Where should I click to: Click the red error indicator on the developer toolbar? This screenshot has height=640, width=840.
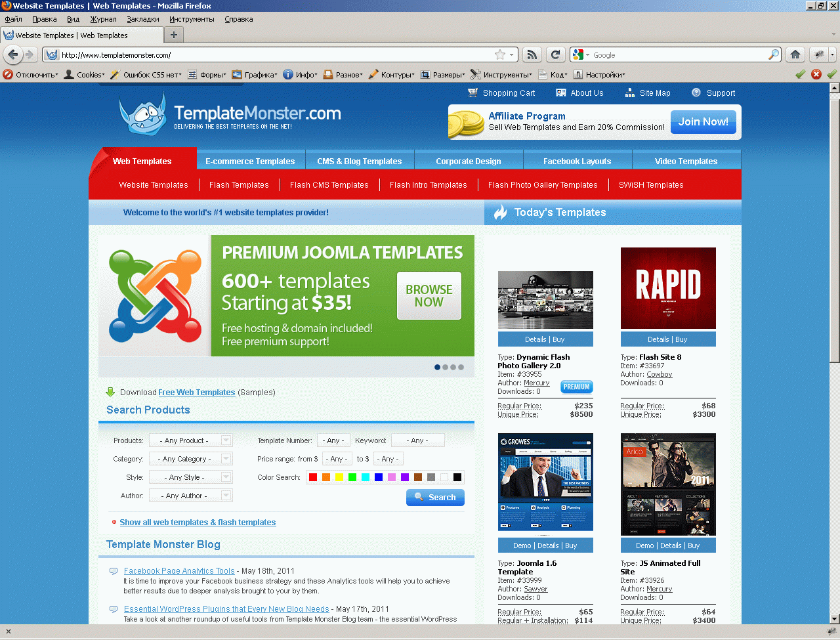tap(816, 74)
